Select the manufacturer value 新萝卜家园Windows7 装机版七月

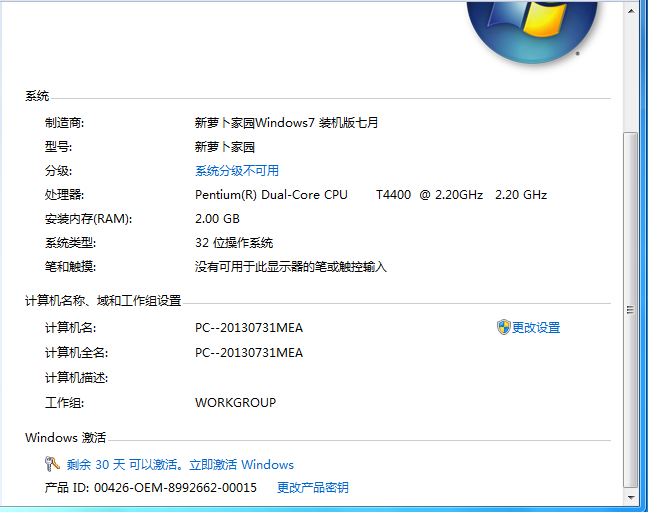pyautogui.click(x=286, y=123)
